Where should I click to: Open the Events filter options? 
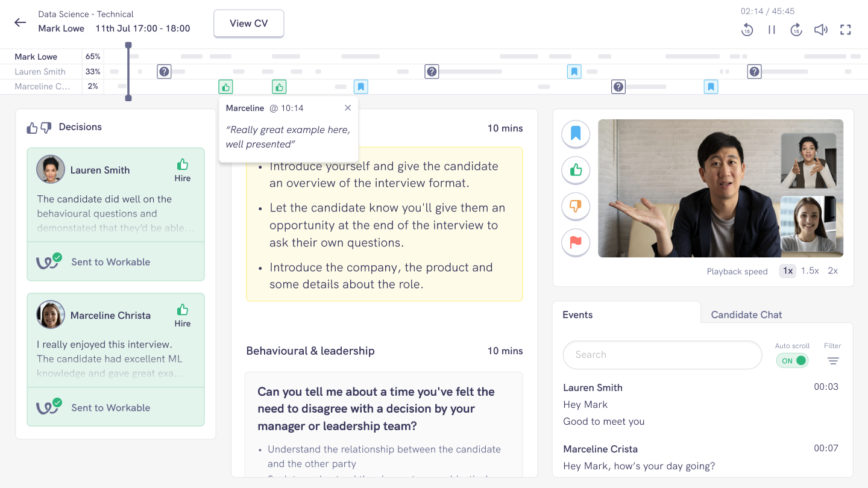coord(833,361)
